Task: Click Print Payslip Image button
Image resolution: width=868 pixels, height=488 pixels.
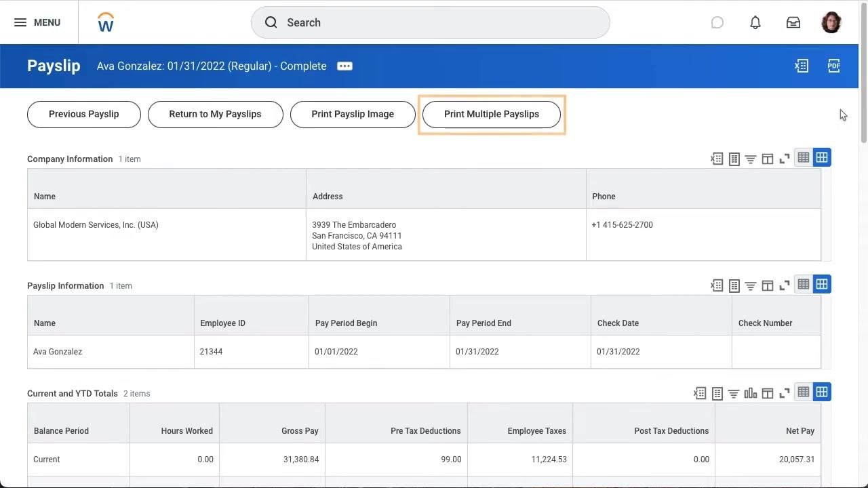Action: click(x=353, y=114)
